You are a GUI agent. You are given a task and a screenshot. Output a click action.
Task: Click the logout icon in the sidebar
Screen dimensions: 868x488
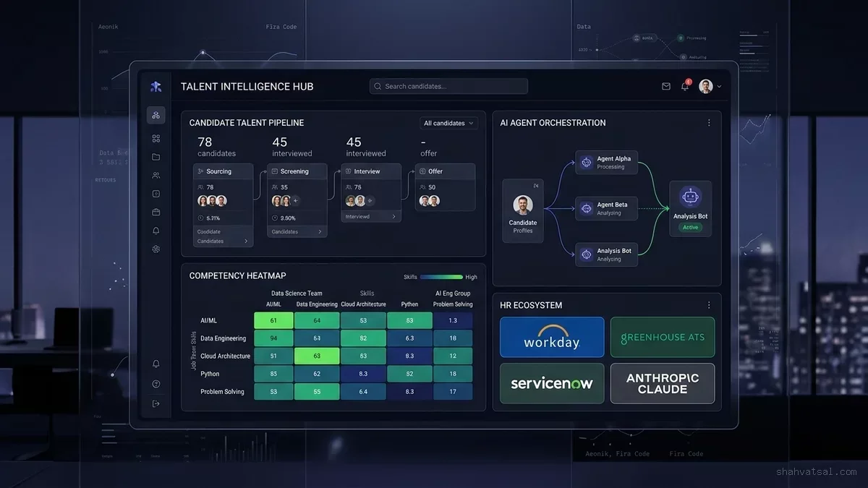pyautogui.click(x=156, y=403)
